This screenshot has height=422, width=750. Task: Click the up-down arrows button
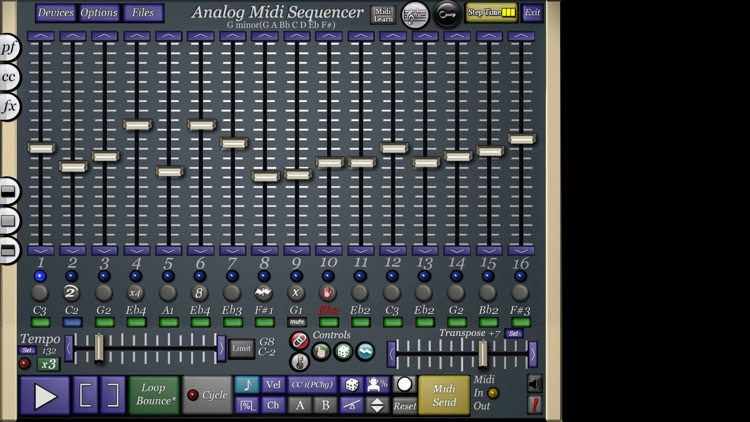tap(377, 405)
